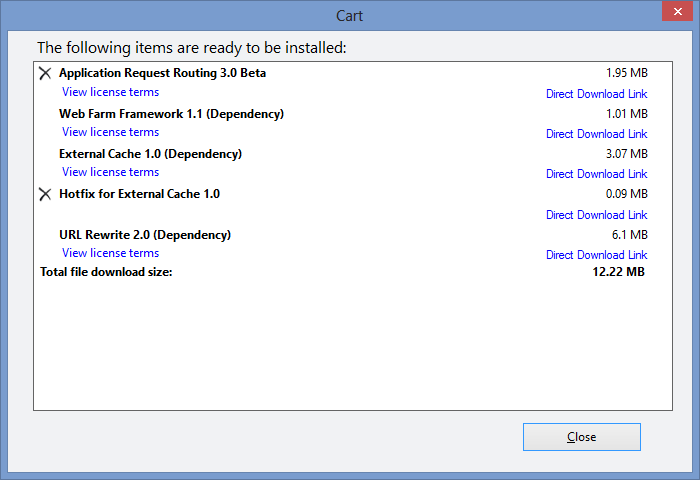The height and width of the screenshot is (480, 700).
Task: Select Application Request Routing 3.0 Beta title
Action: pyautogui.click(x=162, y=73)
